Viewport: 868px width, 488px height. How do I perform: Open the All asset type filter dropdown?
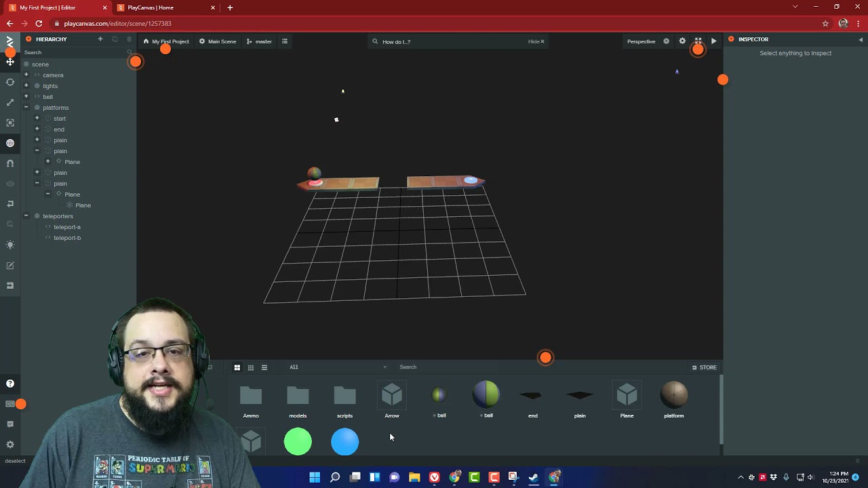338,367
